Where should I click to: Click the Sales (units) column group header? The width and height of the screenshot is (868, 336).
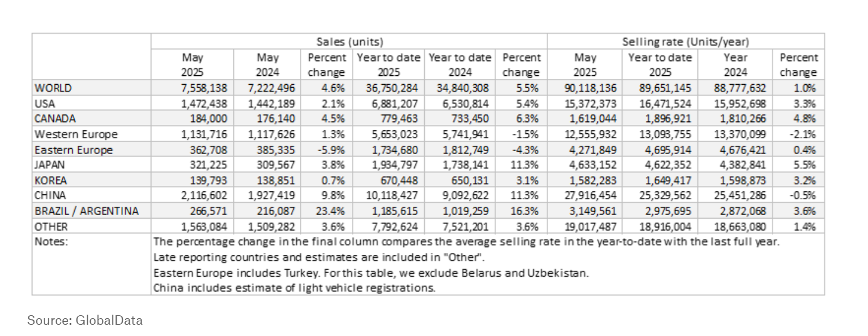pos(349,42)
